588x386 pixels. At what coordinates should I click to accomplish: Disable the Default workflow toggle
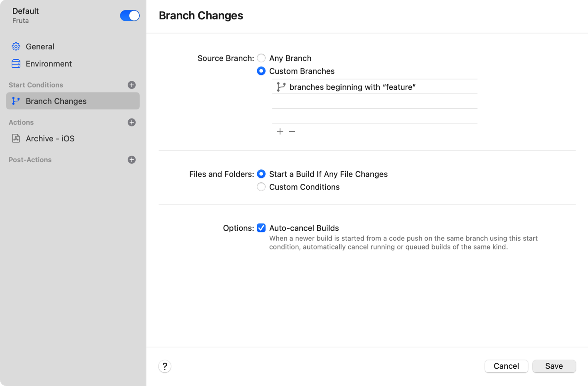pos(130,16)
